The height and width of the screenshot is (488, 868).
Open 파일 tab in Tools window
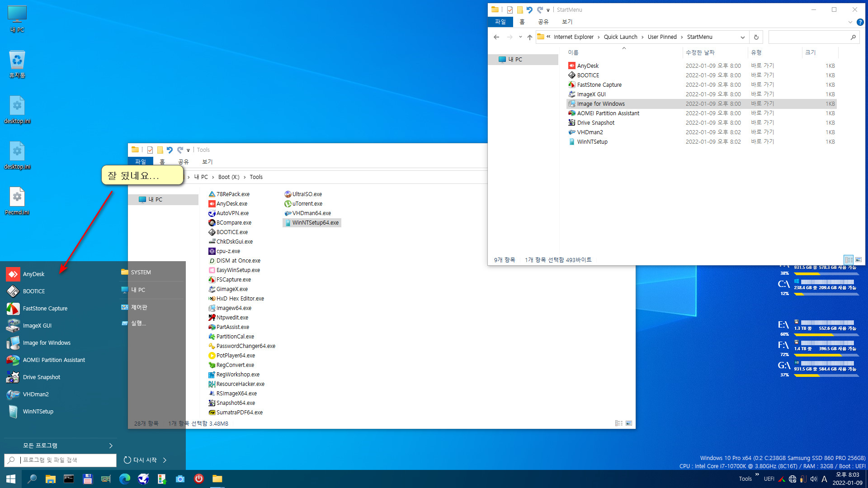141,162
